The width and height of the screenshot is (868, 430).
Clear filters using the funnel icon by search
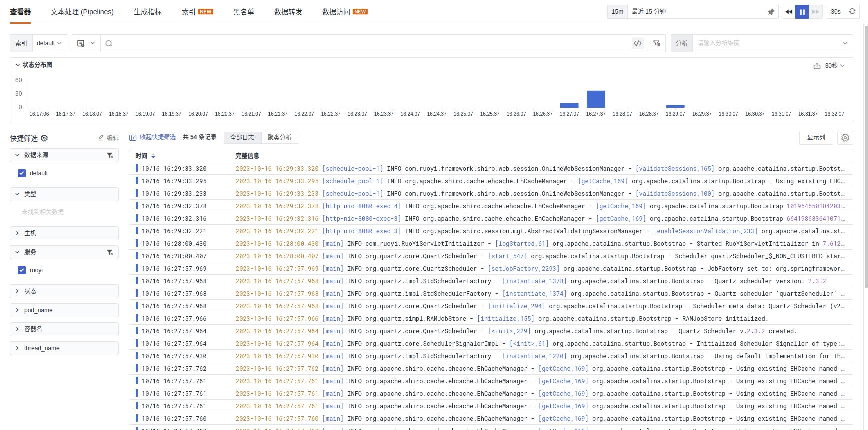(x=657, y=43)
